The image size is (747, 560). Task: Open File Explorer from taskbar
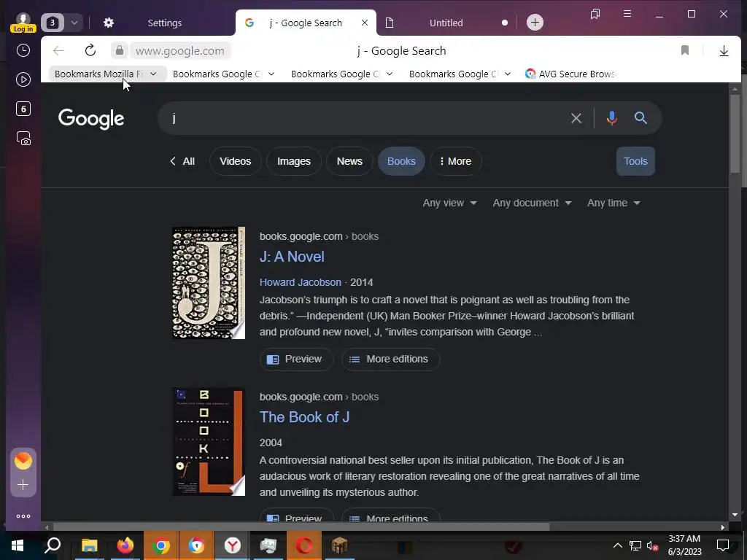[x=89, y=545]
